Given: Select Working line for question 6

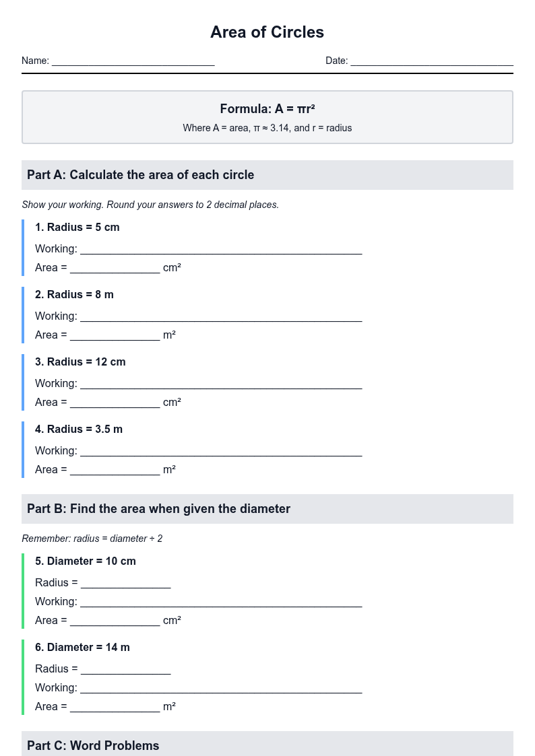Looking at the screenshot, I should 221,688.
